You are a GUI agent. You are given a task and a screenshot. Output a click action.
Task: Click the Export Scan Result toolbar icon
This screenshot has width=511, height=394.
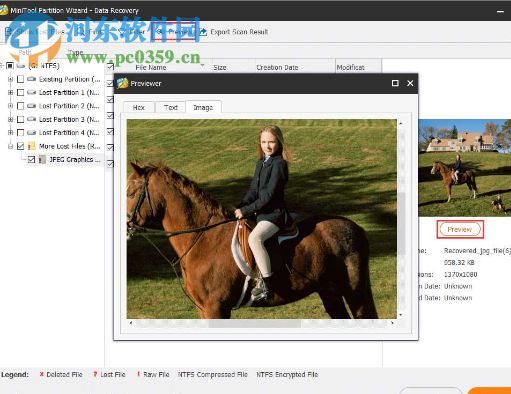(203, 32)
